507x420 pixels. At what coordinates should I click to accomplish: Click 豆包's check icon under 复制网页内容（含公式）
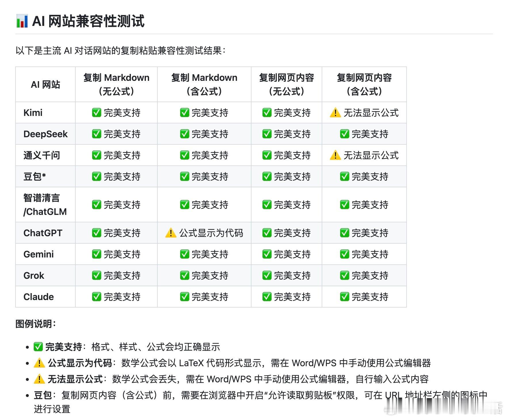click(x=345, y=176)
